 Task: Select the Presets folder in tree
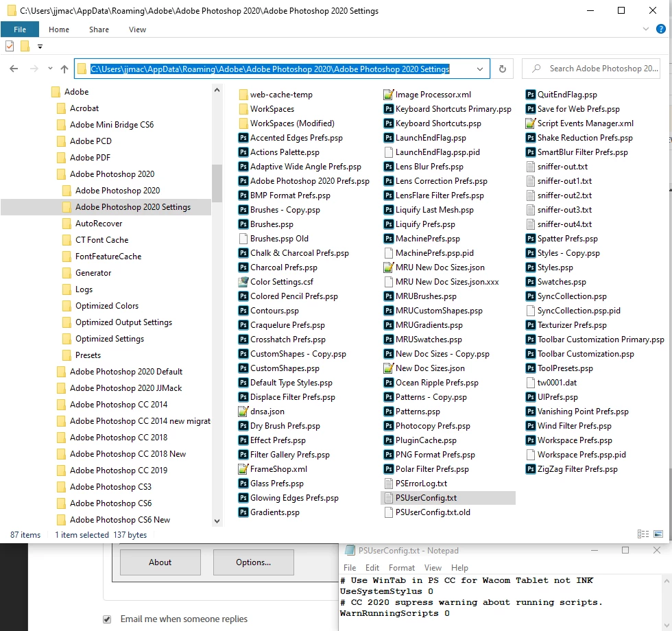click(88, 355)
